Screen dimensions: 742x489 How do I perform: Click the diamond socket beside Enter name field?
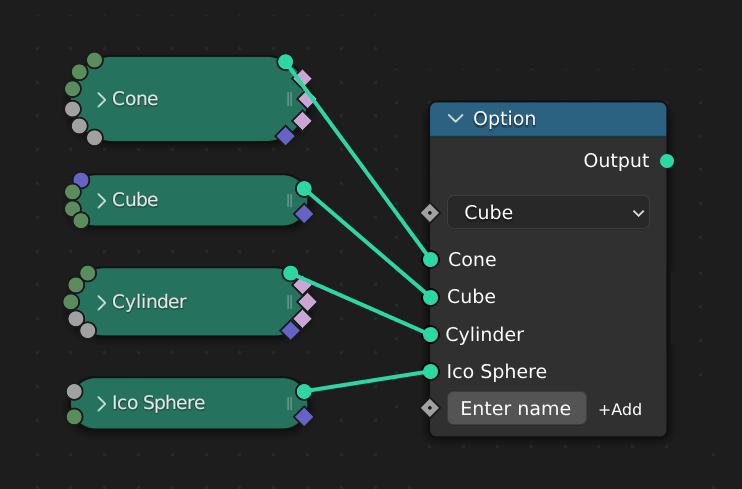pos(430,408)
